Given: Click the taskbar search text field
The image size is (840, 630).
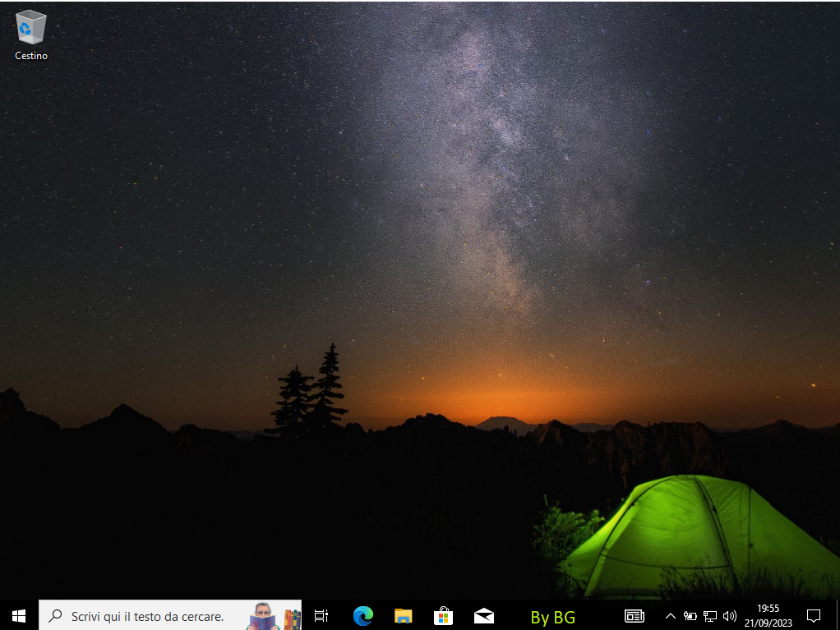Looking at the screenshot, I should [x=170, y=616].
